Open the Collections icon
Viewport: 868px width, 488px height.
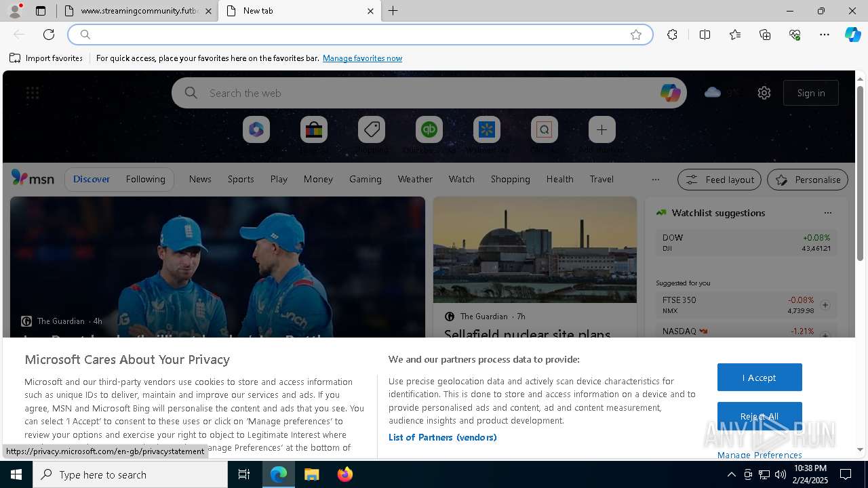765,35
